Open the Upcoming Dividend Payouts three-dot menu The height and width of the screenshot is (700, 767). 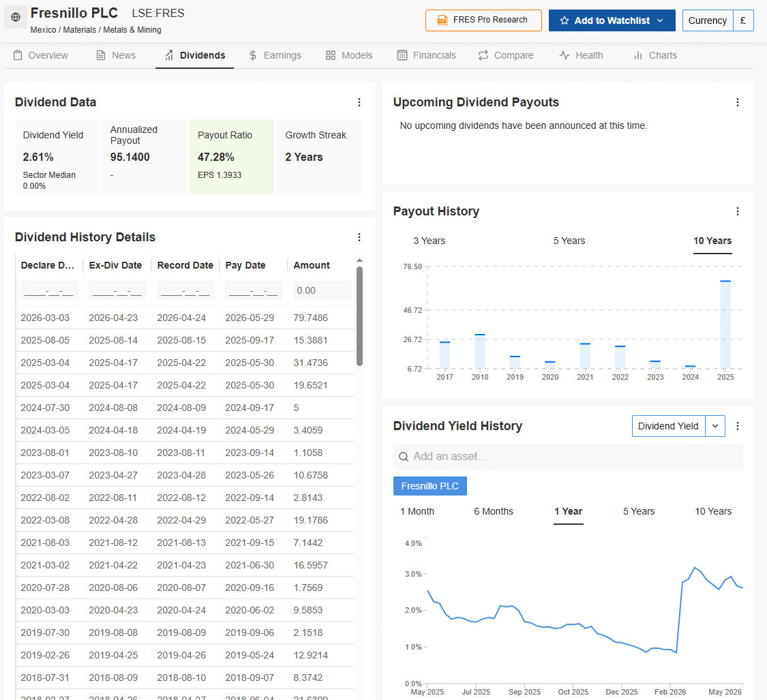point(738,102)
